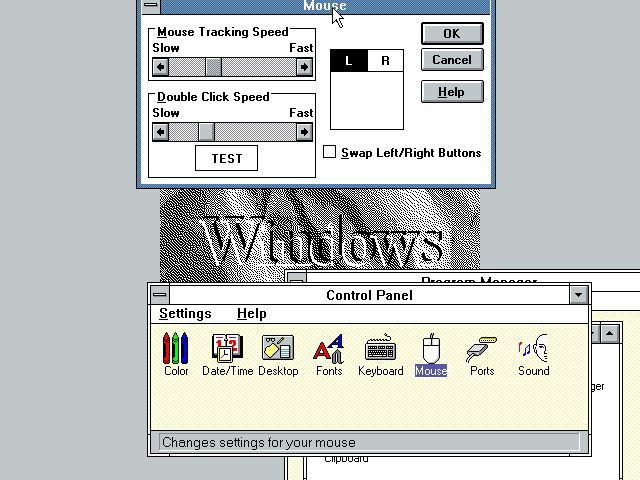The height and width of the screenshot is (480, 640).
Task: Click the Double Click Speed slider thumb
Action: (x=206, y=132)
